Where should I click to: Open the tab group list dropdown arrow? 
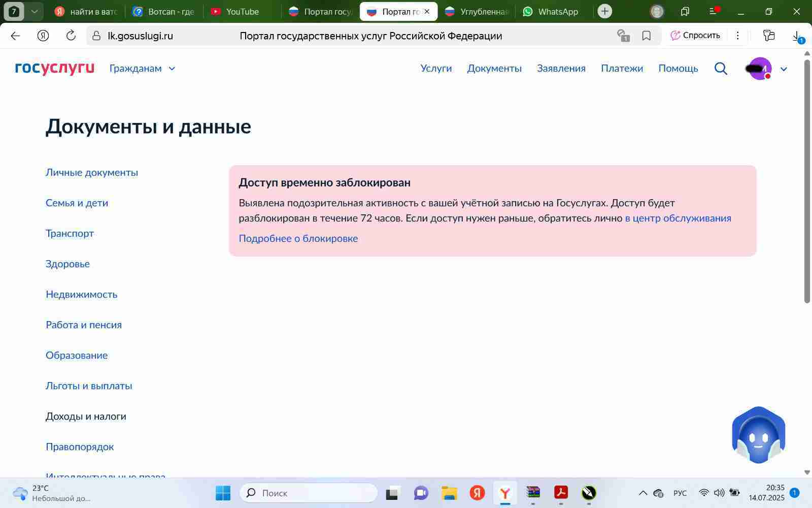click(x=34, y=11)
